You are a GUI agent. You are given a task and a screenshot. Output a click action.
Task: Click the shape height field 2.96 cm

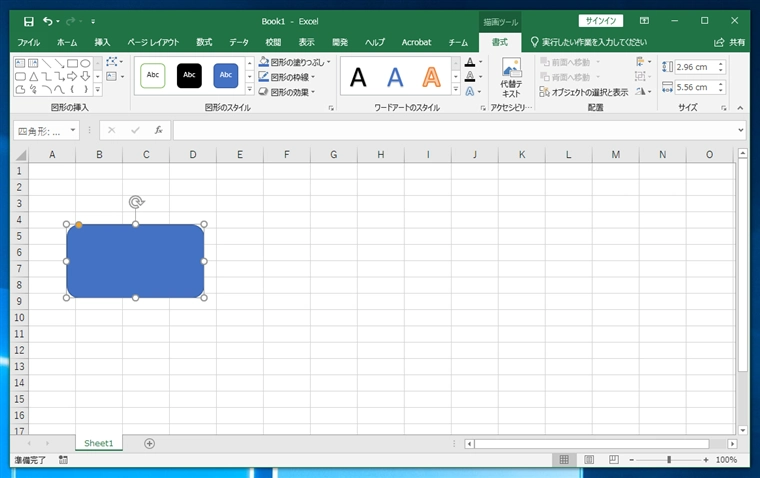coord(696,67)
